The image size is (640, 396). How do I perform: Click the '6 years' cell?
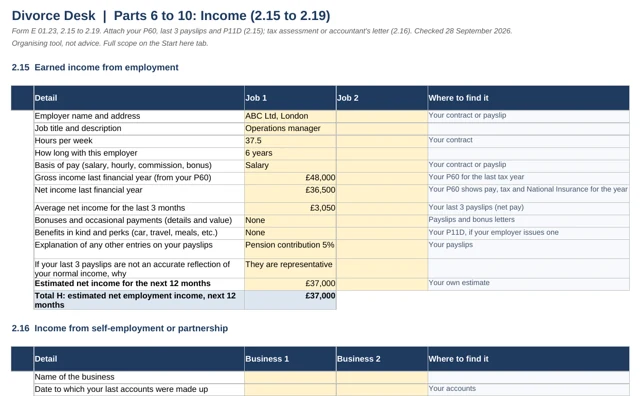[x=290, y=153]
